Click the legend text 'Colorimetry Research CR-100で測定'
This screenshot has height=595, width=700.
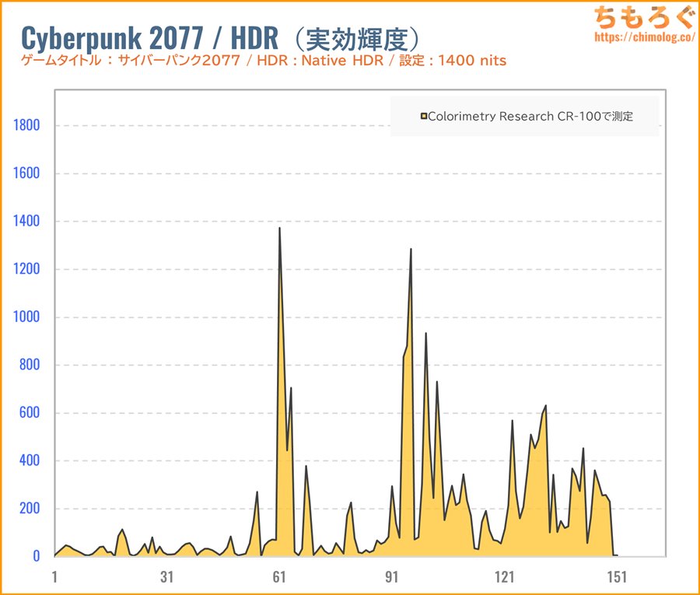[x=530, y=117]
